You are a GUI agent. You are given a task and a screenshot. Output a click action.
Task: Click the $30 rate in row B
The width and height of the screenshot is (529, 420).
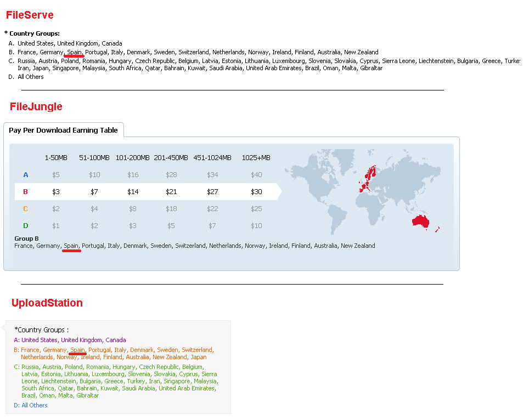click(256, 192)
